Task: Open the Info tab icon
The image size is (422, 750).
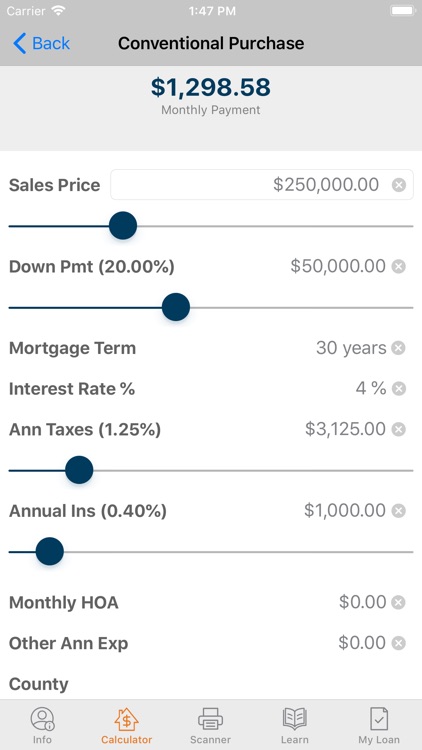Action: click(42, 719)
